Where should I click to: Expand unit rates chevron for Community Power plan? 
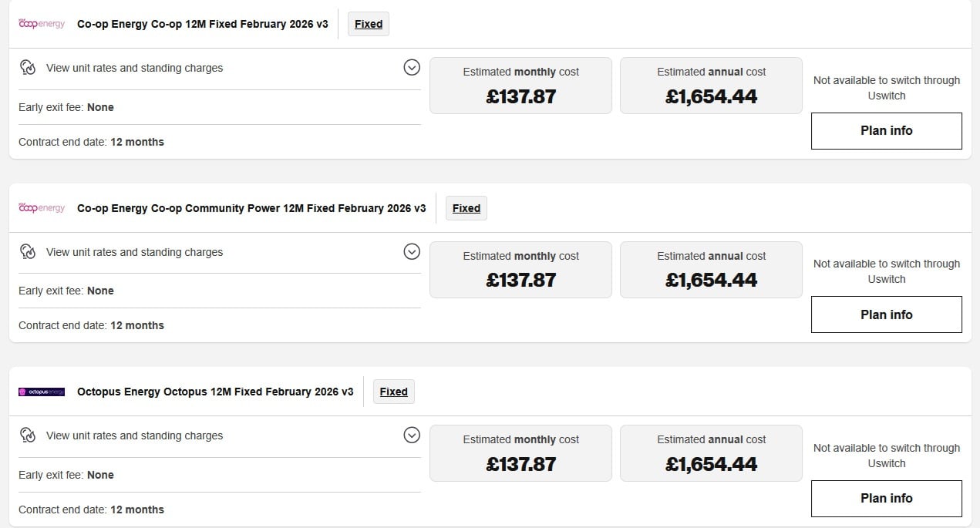click(412, 252)
